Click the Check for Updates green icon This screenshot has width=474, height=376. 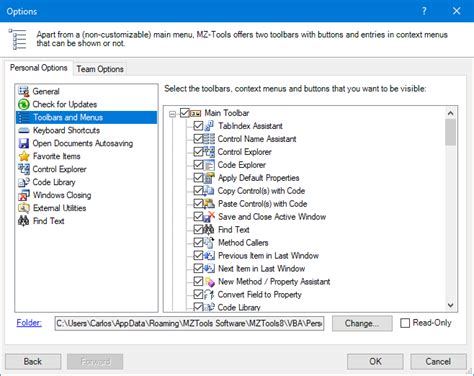(x=24, y=104)
